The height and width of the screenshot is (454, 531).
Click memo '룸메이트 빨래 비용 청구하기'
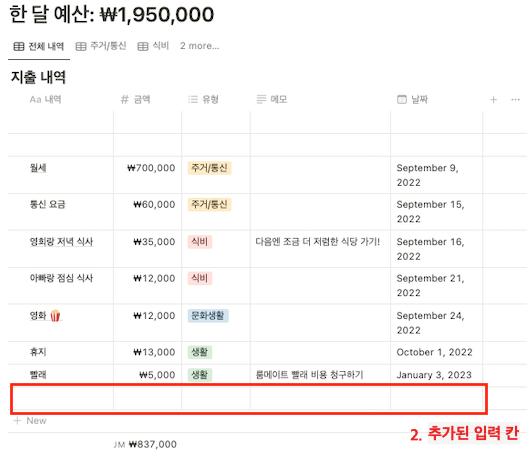tap(309, 375)
